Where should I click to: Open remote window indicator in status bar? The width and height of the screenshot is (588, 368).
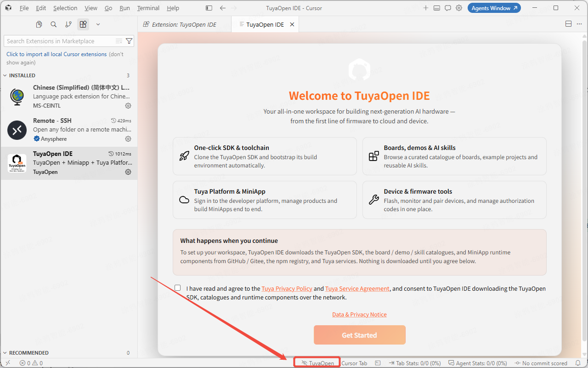point(8,363)
